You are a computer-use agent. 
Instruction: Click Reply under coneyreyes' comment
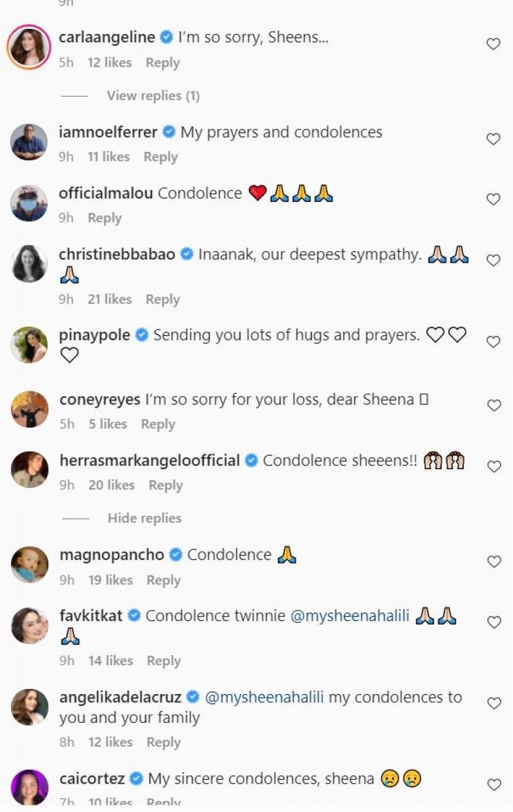pos(158,424)
